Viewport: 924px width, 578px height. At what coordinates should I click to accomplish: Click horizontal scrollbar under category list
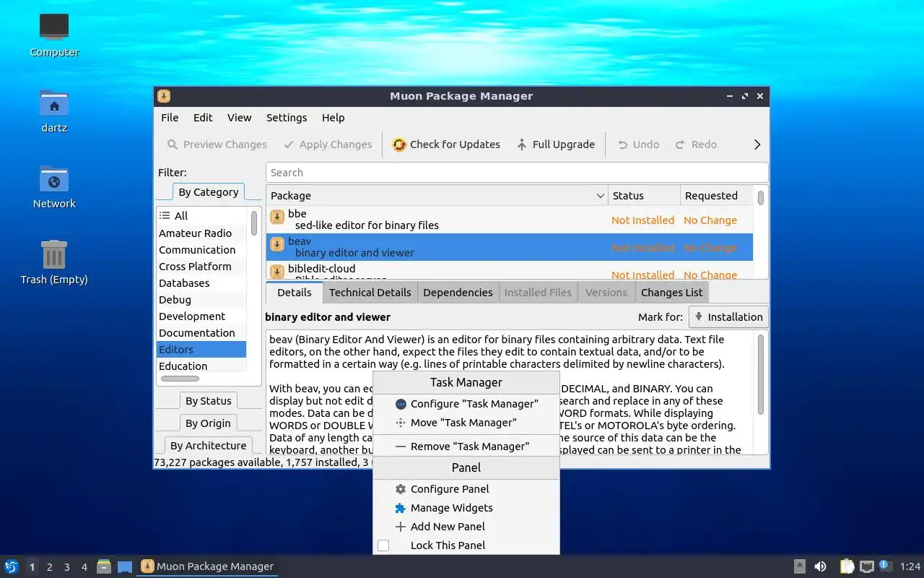click(180, 379)
